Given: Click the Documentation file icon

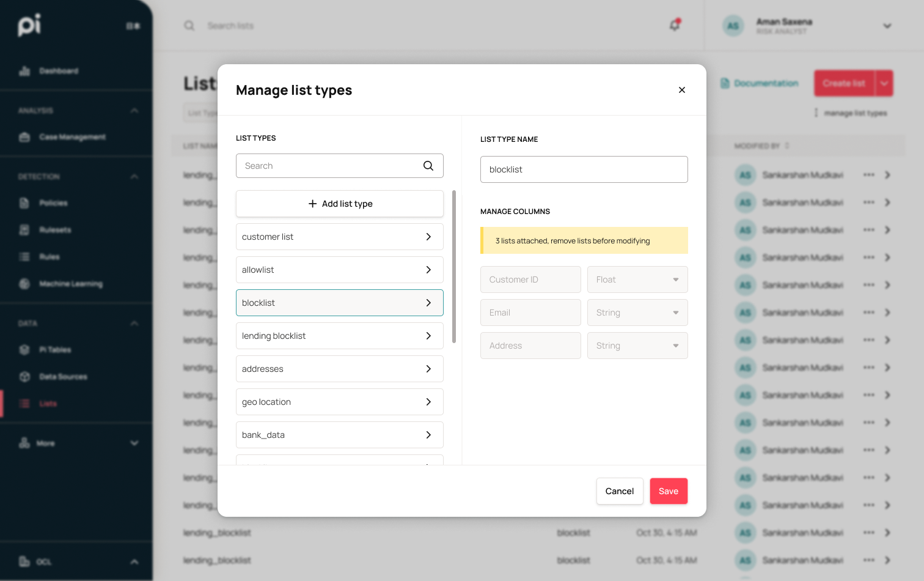Looking at the screenshot, I should (x=725, y=83).
